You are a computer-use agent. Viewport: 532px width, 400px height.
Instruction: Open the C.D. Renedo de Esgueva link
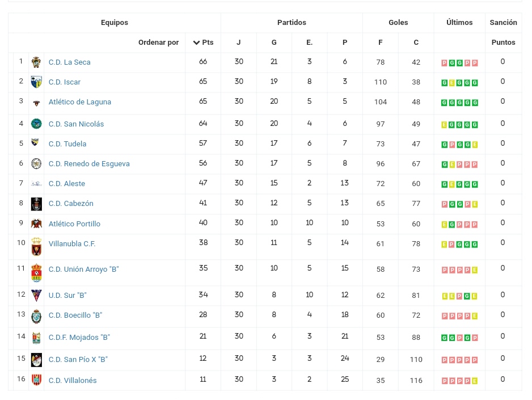(89, 164)
